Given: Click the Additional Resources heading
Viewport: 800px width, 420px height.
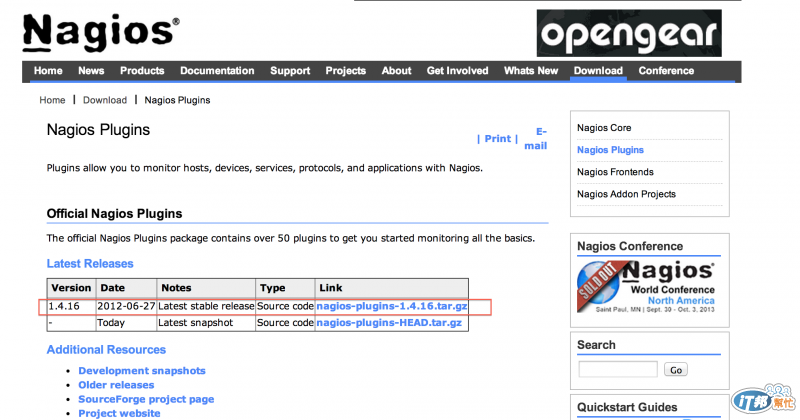Looking at the screenshot, I should point(106,350).
